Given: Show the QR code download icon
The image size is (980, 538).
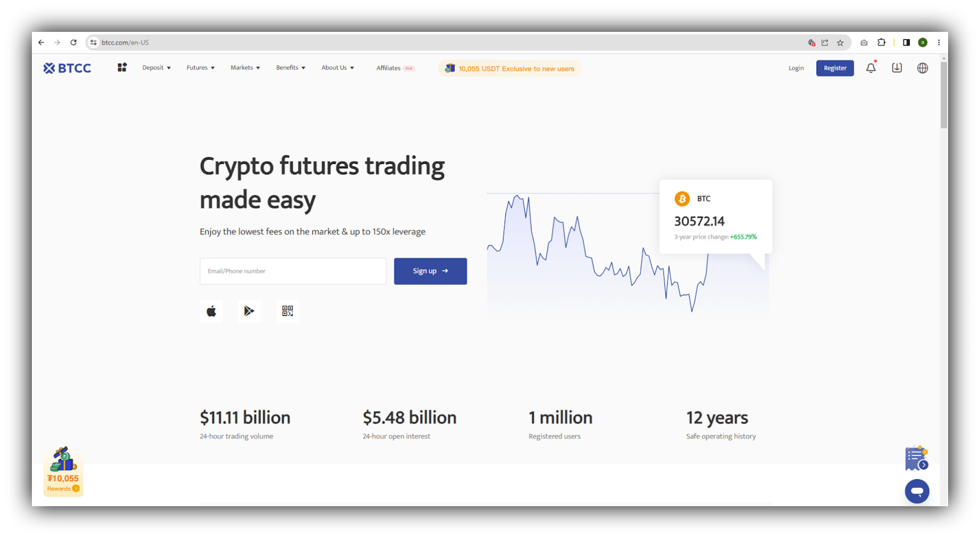Looking at the screenshot, I should point(287,311).
